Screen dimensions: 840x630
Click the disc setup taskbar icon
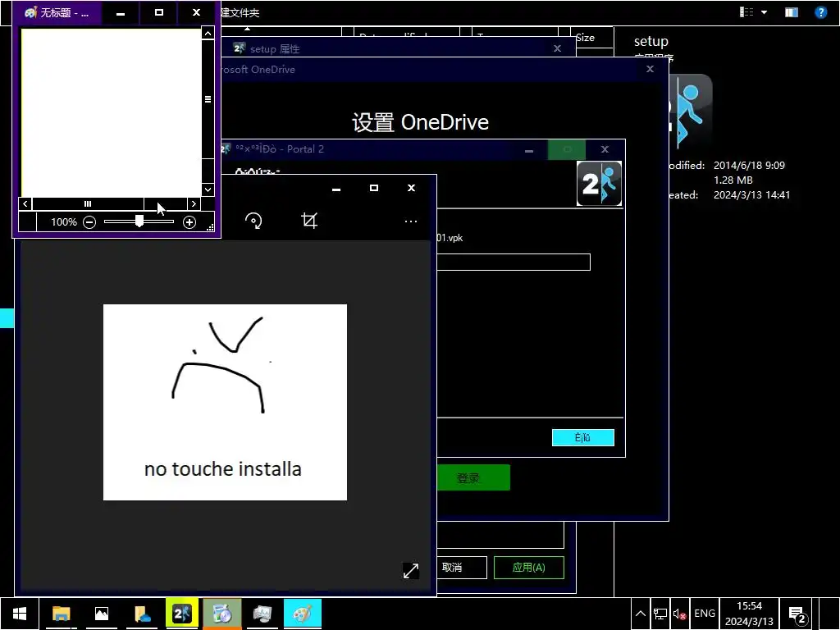[222, 614]
